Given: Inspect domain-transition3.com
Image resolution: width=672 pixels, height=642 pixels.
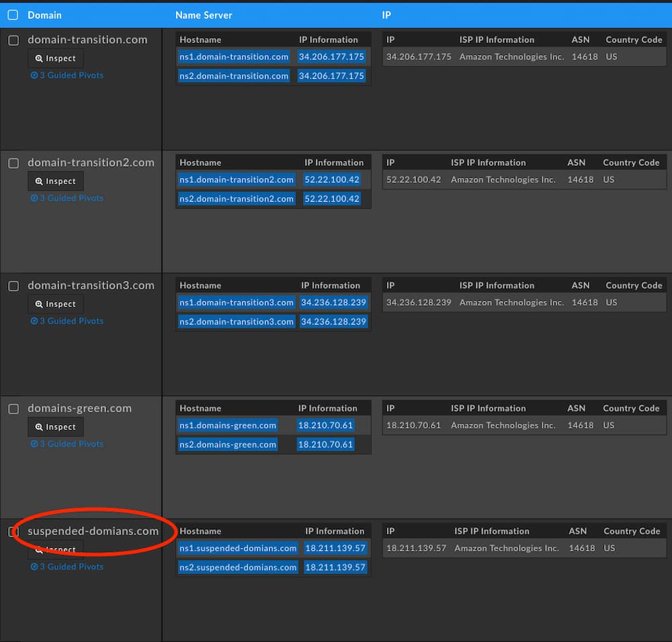Looking at the screenshot, I should (56, 304).
